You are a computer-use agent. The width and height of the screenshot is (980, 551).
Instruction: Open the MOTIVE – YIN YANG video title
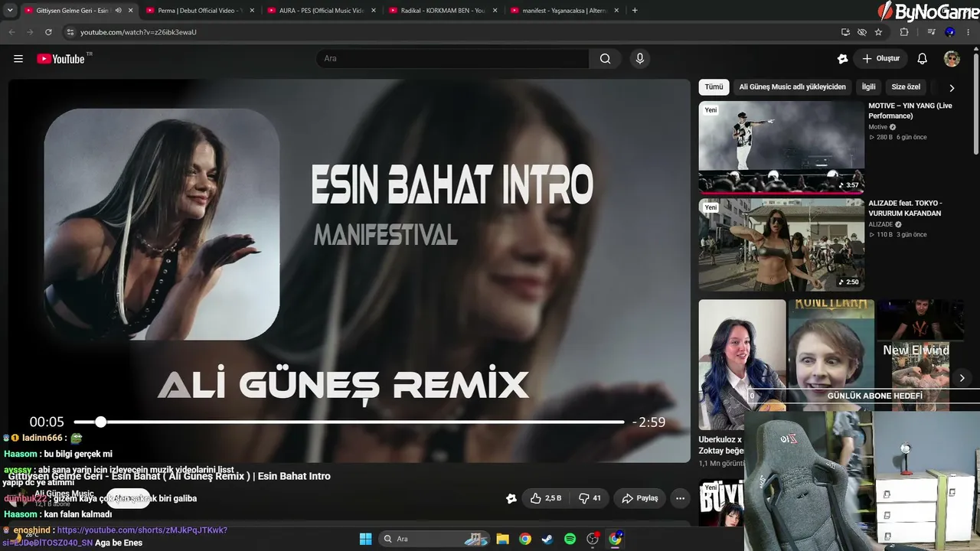910,111
